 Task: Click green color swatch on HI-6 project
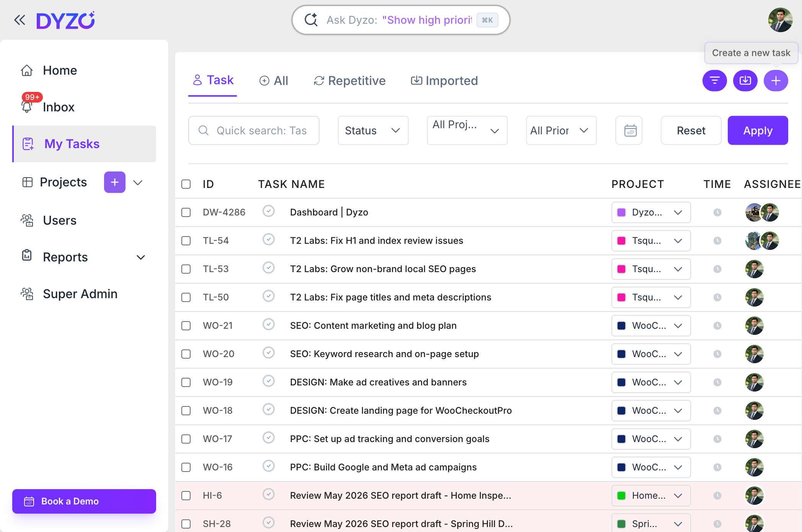point(622,496)
